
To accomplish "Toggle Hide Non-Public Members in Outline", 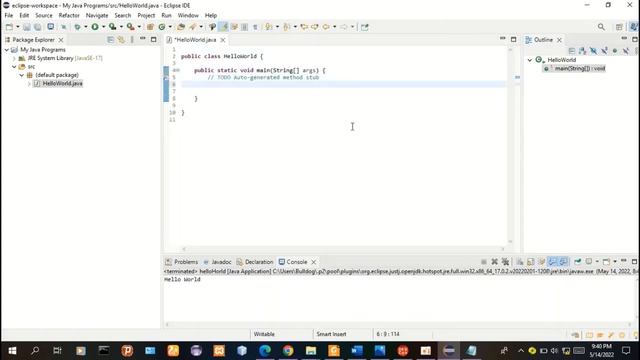I will (615, 51).
